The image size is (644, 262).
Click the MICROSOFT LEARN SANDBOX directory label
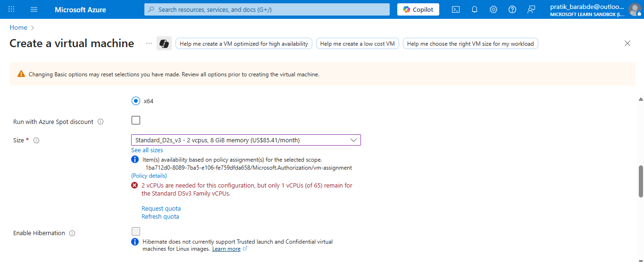(x=587, y=15)
